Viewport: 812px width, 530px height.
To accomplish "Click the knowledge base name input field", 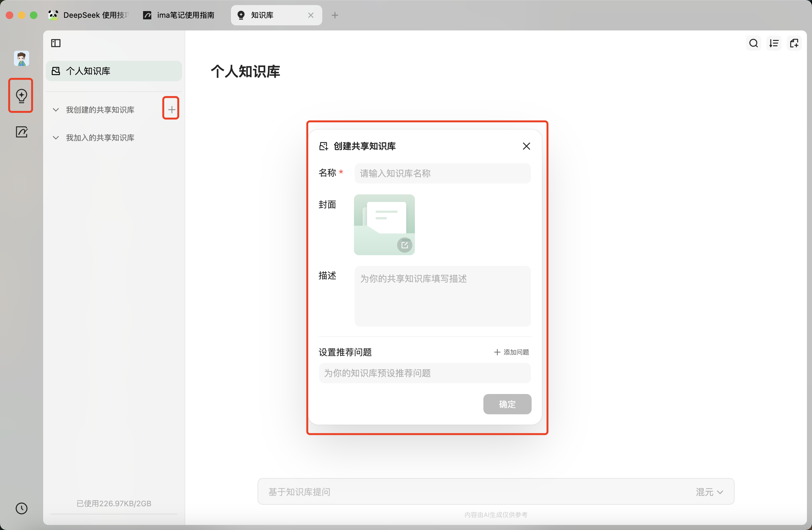I will pos(442,173).
